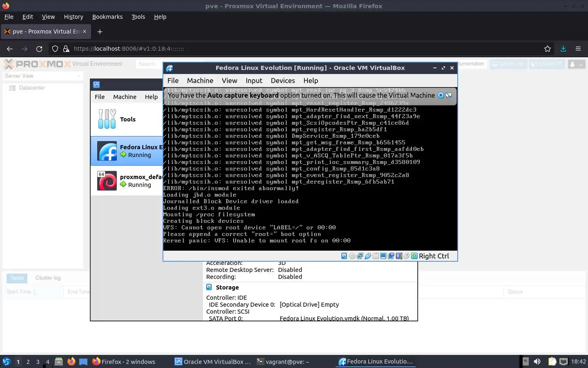The image size is (588, 368).
Task: Click the optical drive indicator in VM status bar
Action: (x=352, y=256)
